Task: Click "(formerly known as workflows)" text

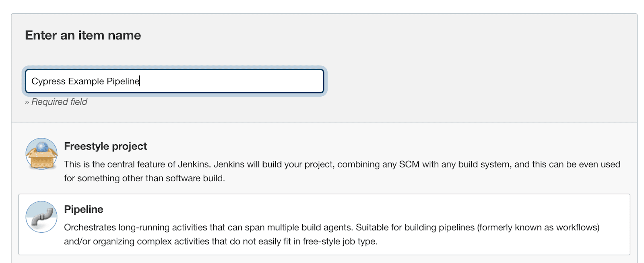Action: click(x=538, y=228)
